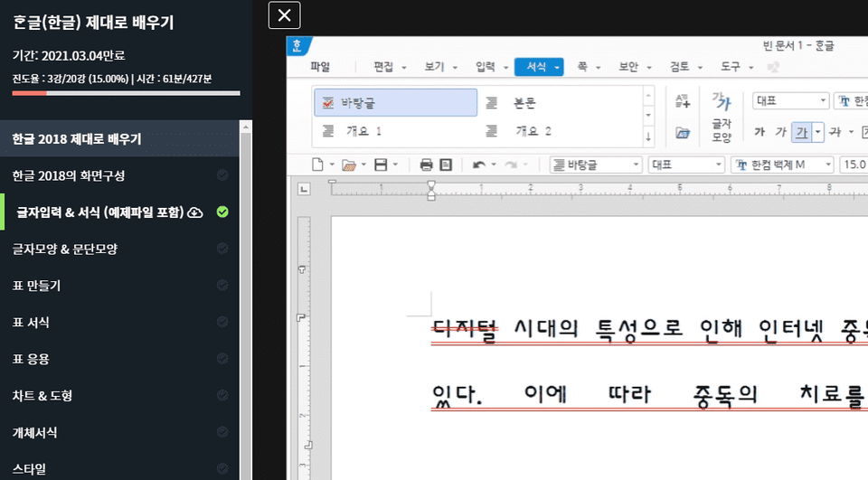This screenshot has height=480, width=868.
Task: Apply italic 가 formatting
Action: [x=780, y=132]
